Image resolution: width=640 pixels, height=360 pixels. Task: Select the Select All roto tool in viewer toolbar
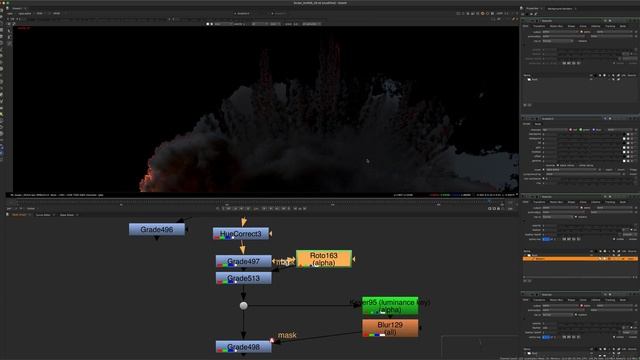click(9, 30)
